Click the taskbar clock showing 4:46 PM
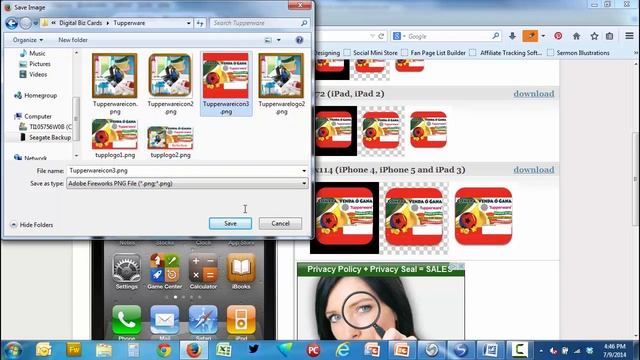Image resolution: width=640 pixels, height=360 pixels. tap(614, 350)
